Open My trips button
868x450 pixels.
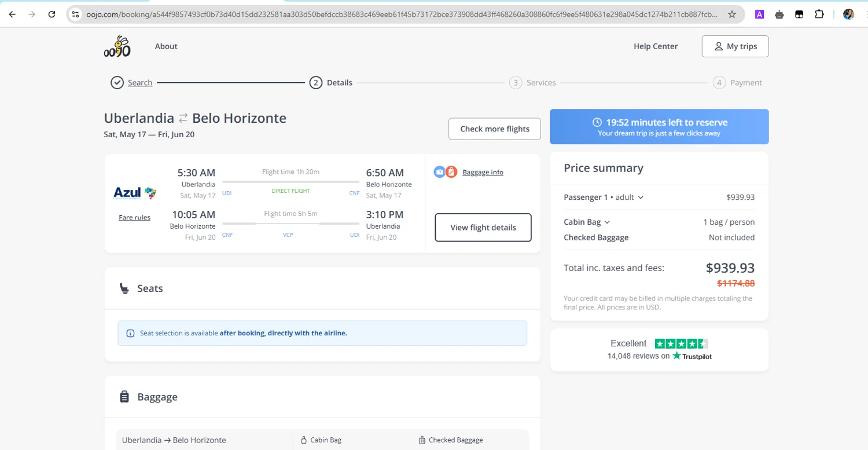click(735, 46)
